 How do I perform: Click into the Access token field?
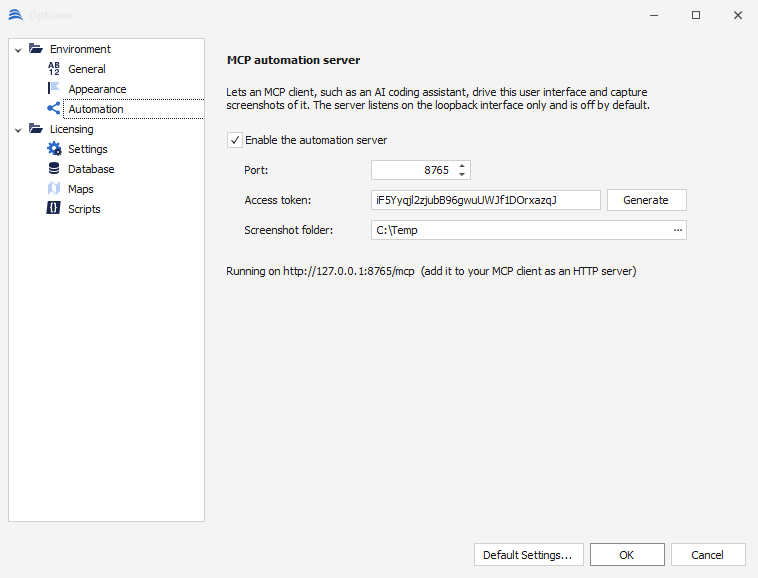click(485, 200)
